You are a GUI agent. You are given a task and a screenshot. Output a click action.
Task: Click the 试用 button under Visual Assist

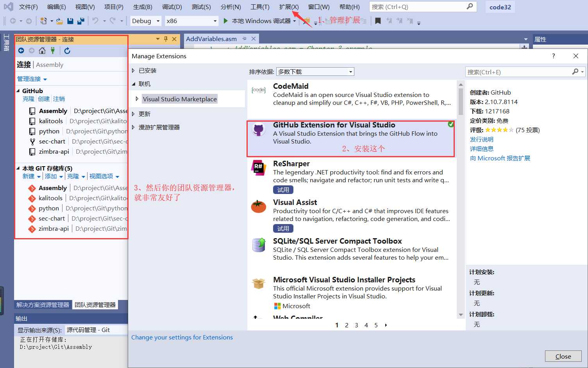(x=283, y=228)
